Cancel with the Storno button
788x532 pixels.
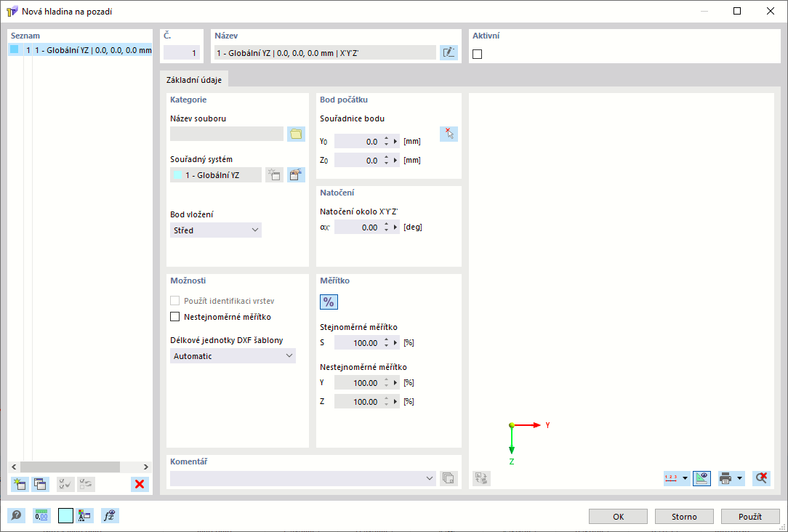(684, 517)
